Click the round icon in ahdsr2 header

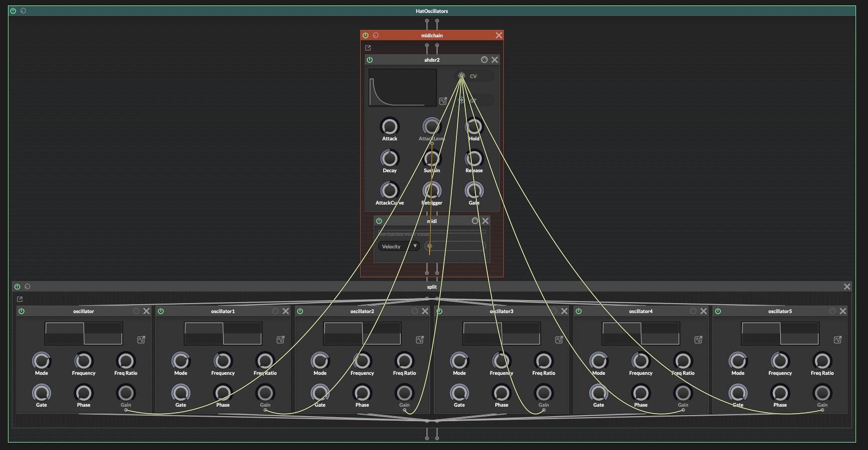(x=484, y=60)
